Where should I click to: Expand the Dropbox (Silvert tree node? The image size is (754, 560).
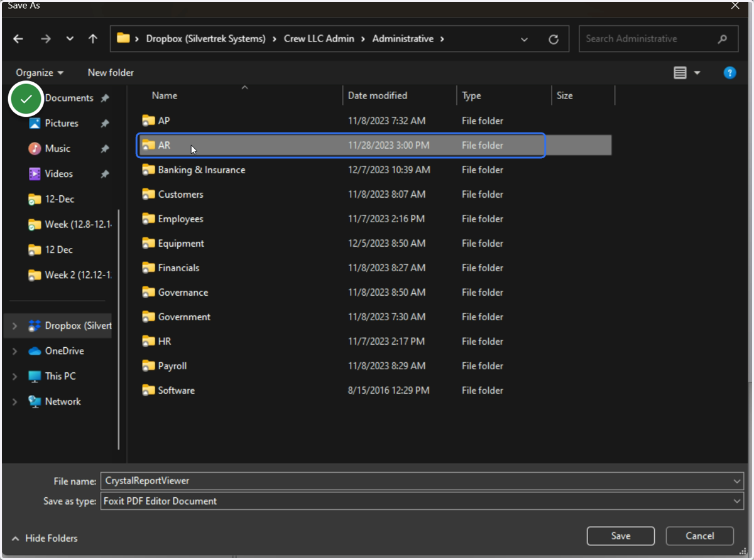coord(14,326)
